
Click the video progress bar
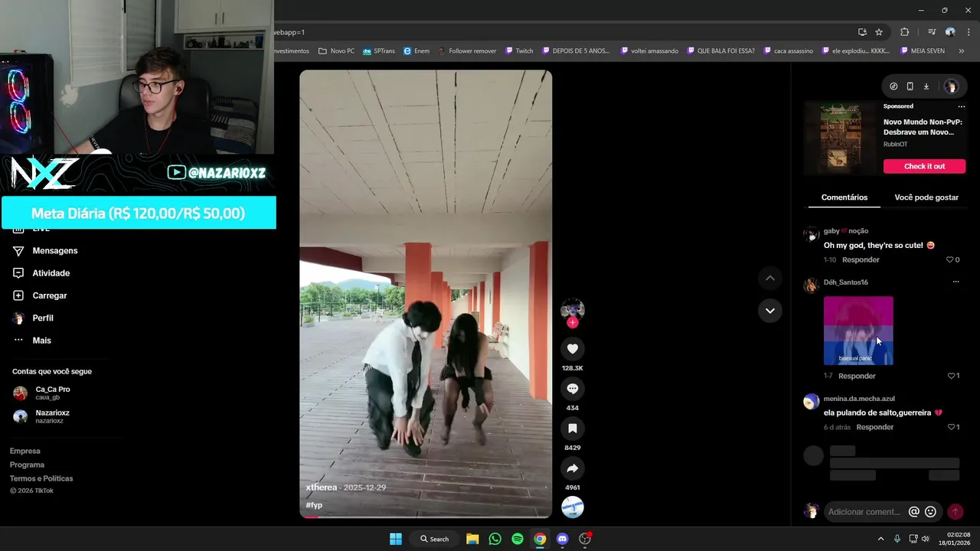426,517
